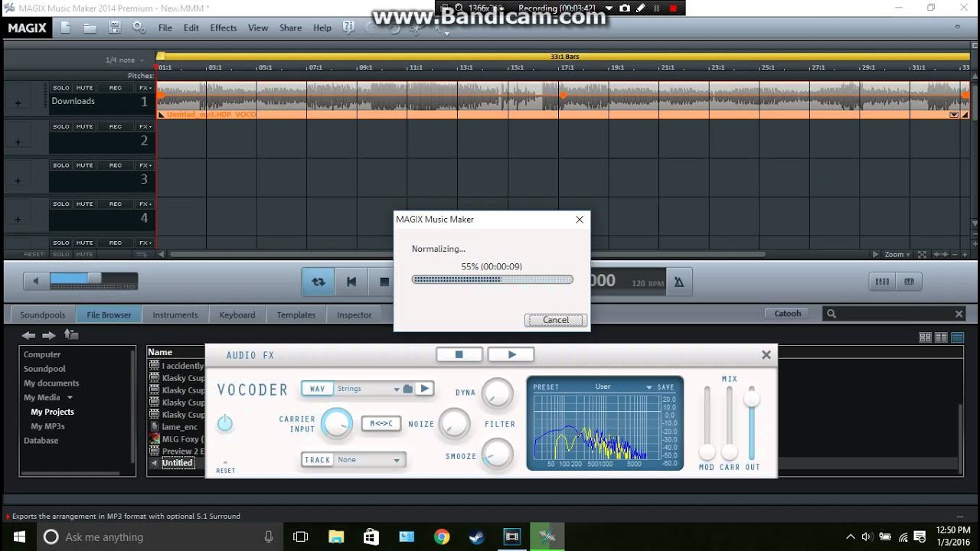980x551 pixels.
Task: Open FX dropdown on track 1
Action: (145, 88)
